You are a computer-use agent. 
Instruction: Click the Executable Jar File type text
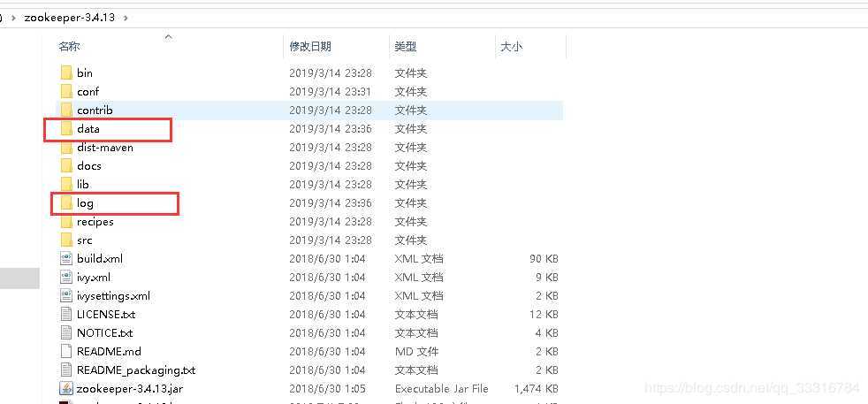[442, 388]
